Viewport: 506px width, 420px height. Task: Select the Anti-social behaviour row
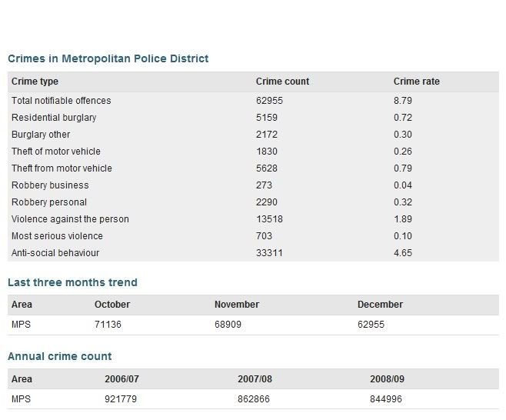coord(253,253)
